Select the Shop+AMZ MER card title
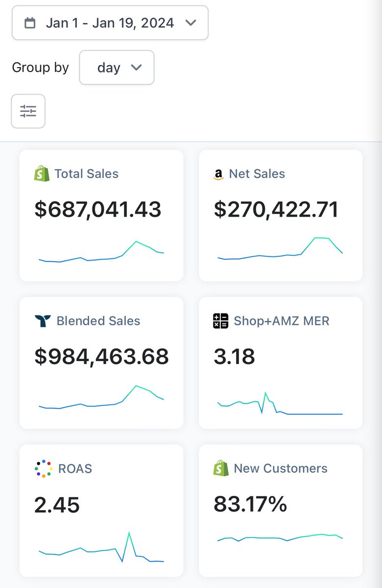 (x=282, y=321)
